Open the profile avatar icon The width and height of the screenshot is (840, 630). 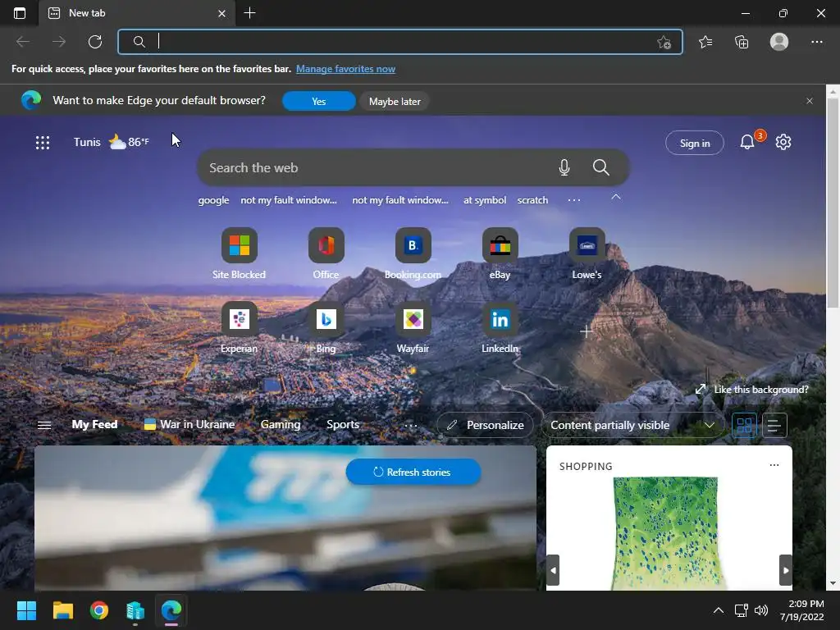(x=779, y=42)
